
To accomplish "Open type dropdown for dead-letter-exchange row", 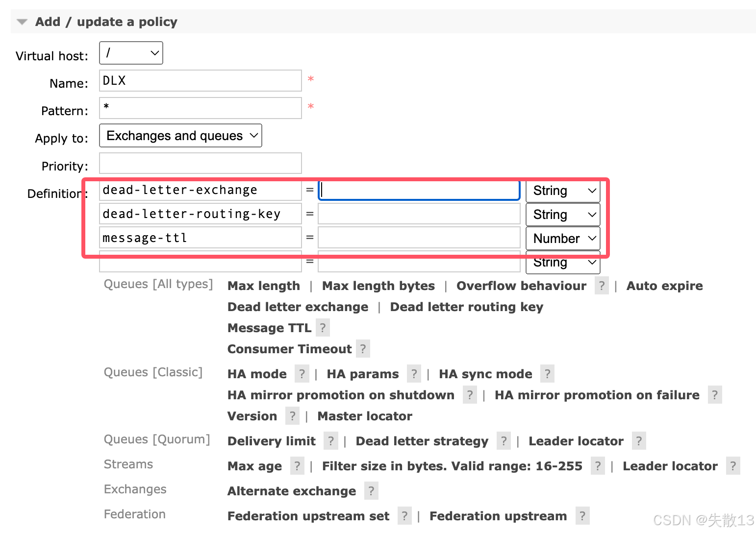I will point(563,191).
